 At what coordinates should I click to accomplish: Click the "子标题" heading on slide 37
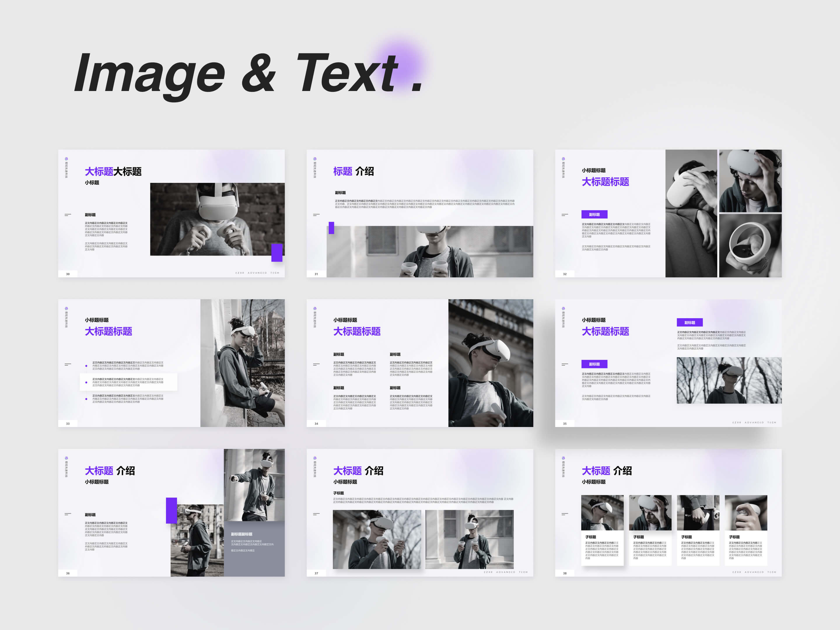tap(338, 493)
